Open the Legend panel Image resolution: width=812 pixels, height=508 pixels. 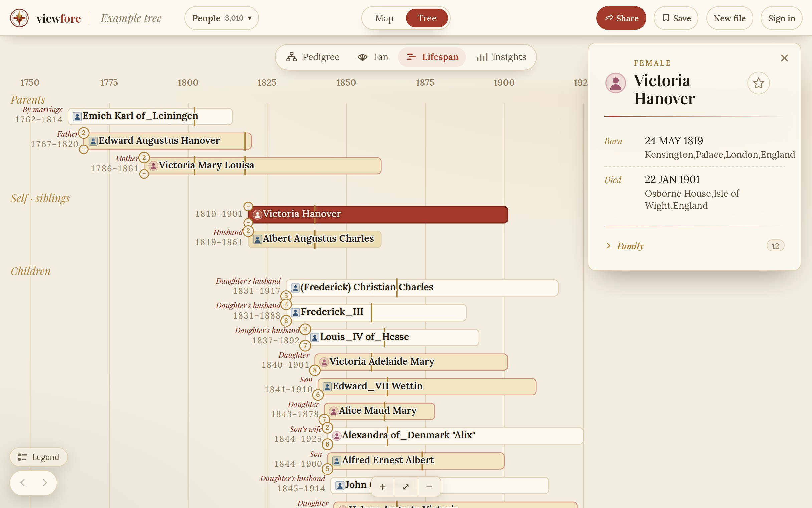(x=39, y=457)
